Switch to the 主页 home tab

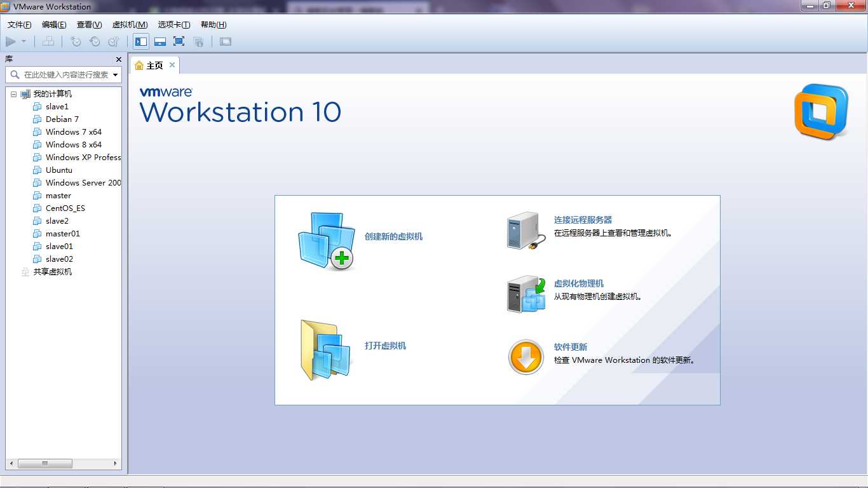155,65
